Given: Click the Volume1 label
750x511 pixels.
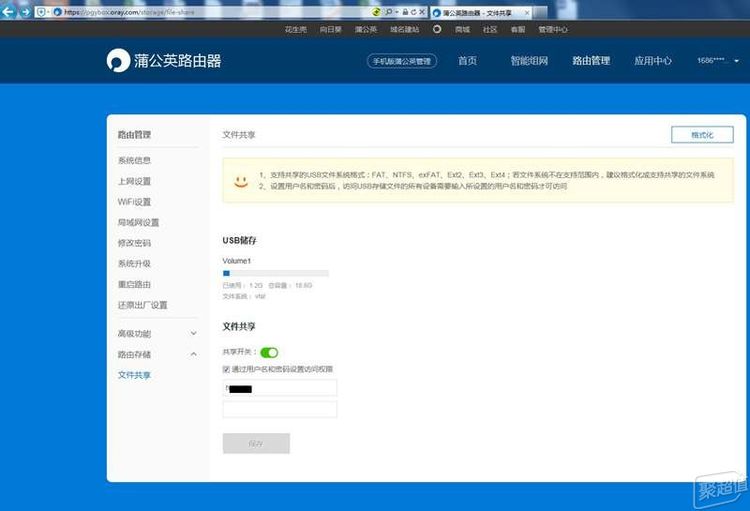Looking at the screenshot, I should [x=236, y=261].
